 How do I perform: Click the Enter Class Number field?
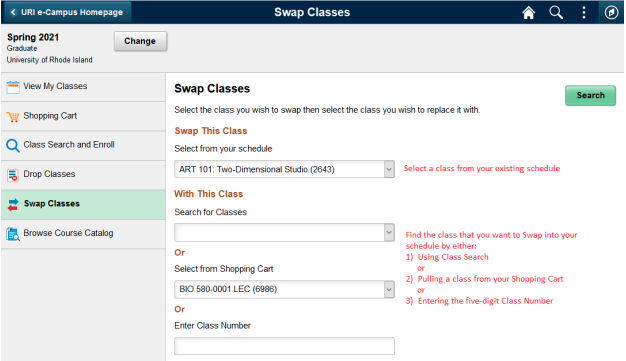tap(284, 346)
